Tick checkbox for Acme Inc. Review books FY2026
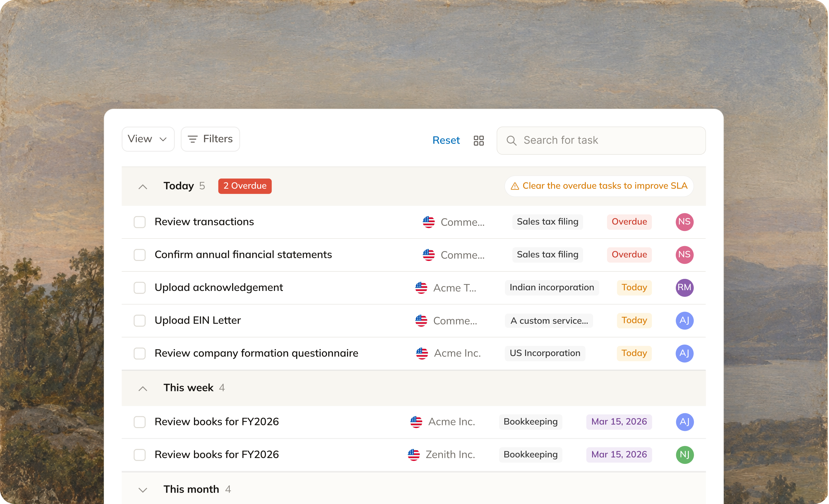 [139, 422]
